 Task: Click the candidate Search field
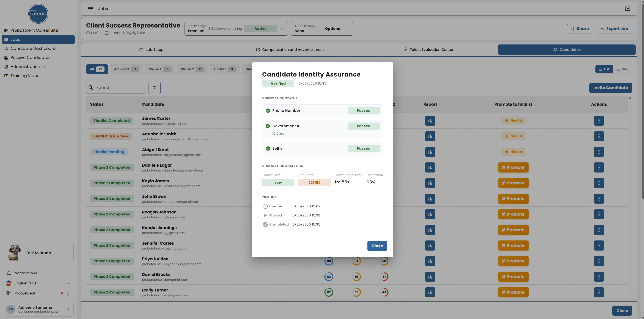click(x=116, y=88)
